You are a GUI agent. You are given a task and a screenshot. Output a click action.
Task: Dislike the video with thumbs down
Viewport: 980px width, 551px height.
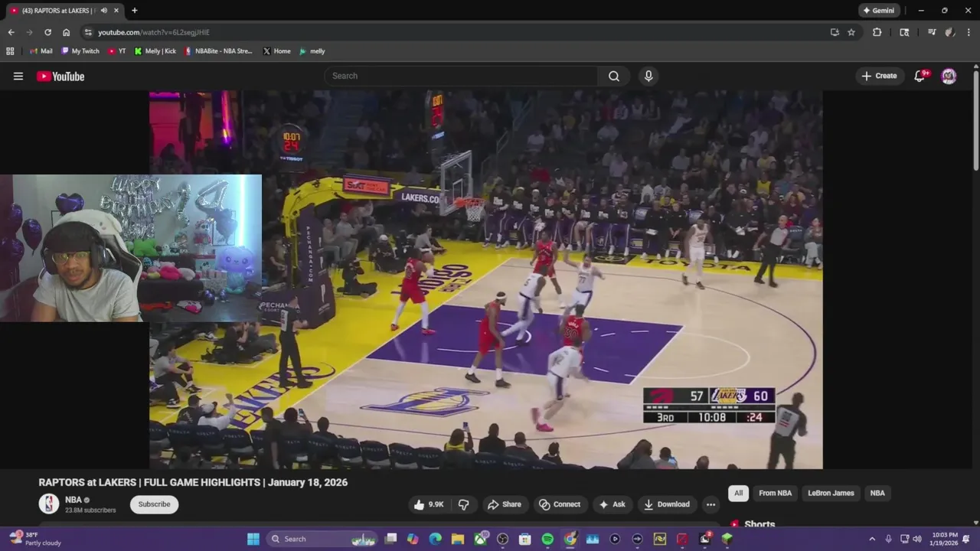[463, 504]
